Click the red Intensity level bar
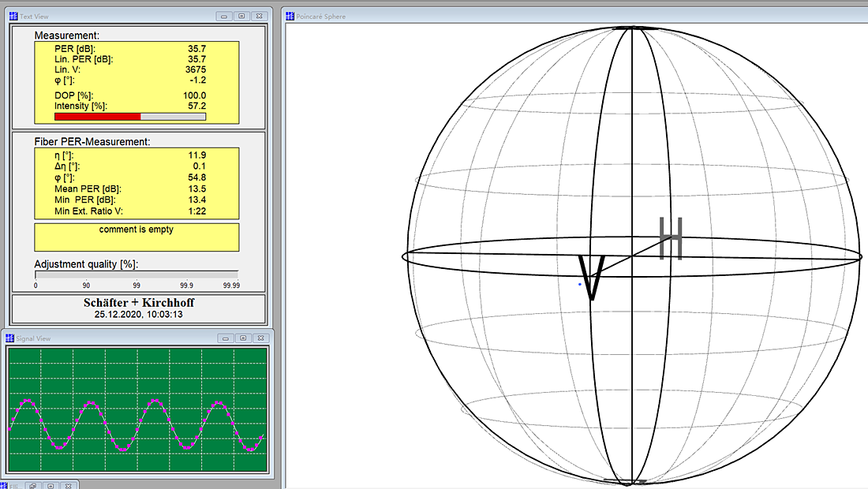Viewport: 868px width, 489px height. 97,117
